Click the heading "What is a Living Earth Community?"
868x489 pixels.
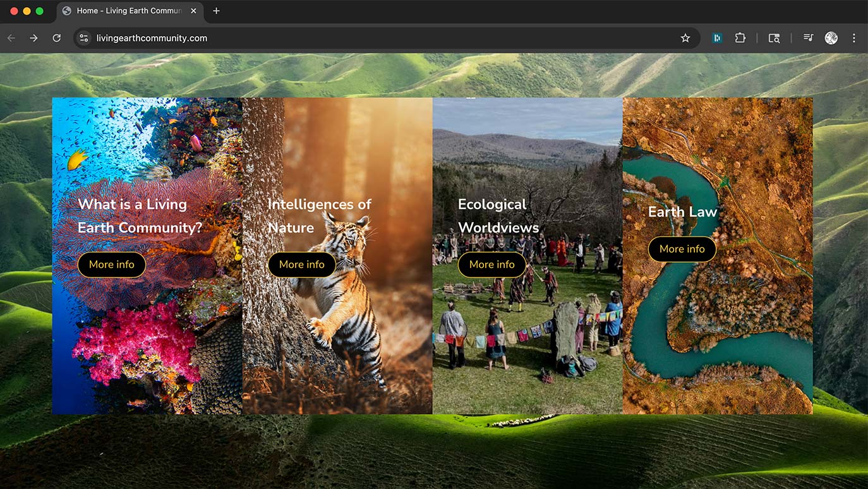140,216
